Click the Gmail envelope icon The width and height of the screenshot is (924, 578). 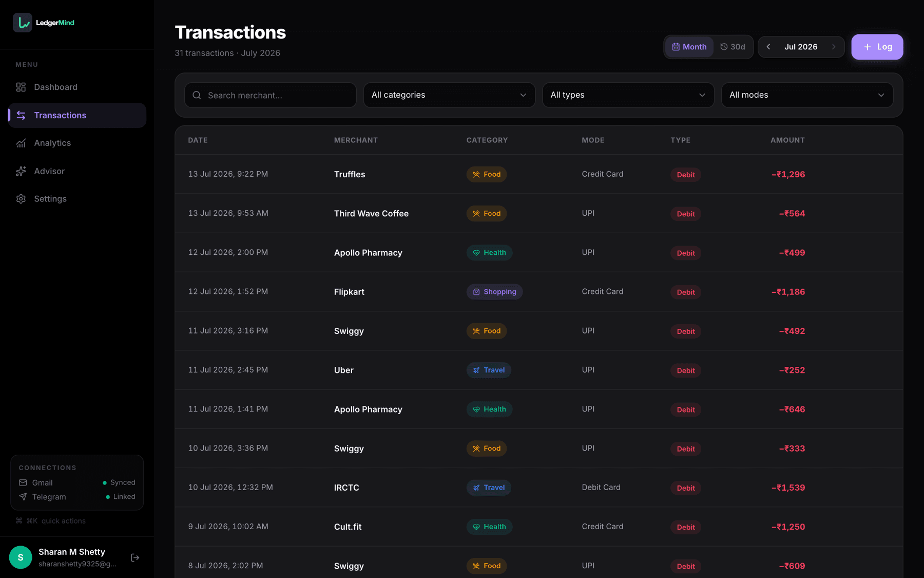coord(23,482)
